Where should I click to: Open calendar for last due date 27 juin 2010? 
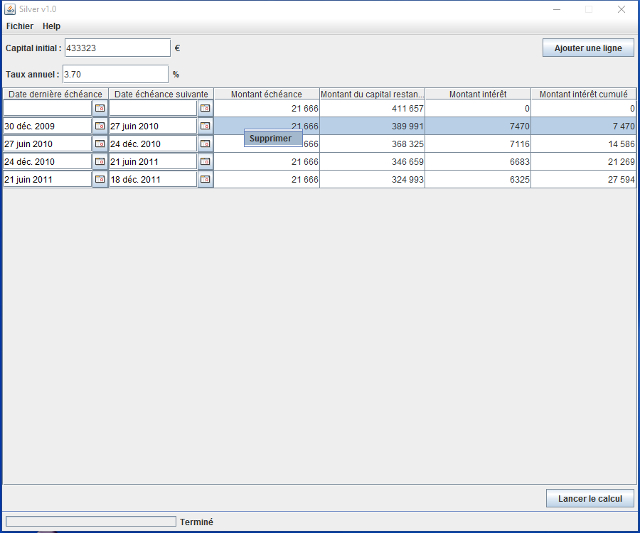tap(100, 144)
